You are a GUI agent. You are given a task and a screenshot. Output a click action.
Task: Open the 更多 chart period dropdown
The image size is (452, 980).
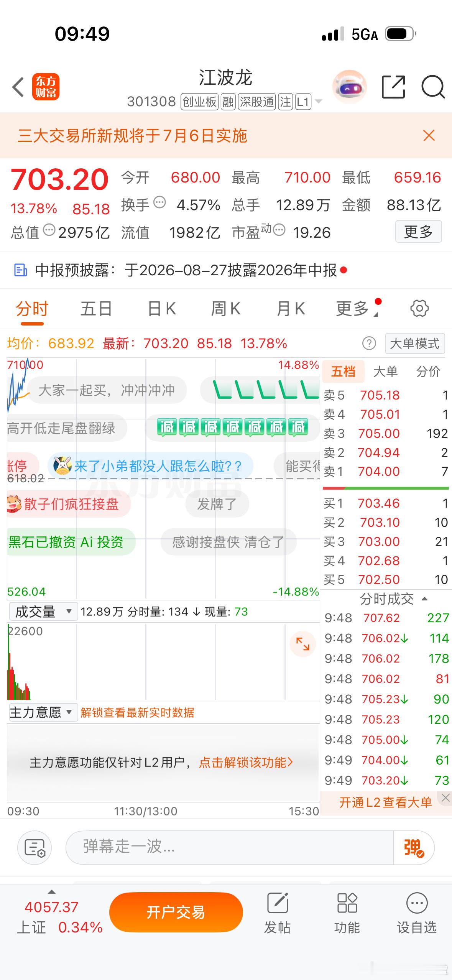(358, 309)
